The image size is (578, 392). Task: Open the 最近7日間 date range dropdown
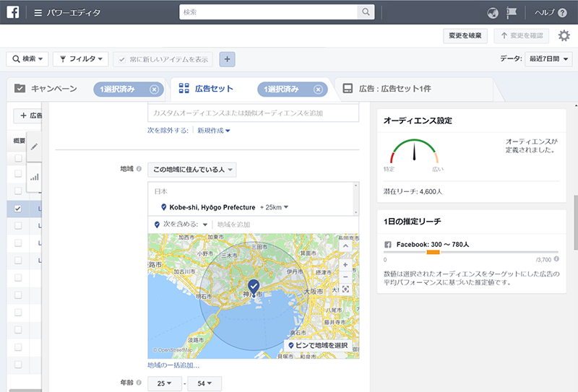[548, 59]
